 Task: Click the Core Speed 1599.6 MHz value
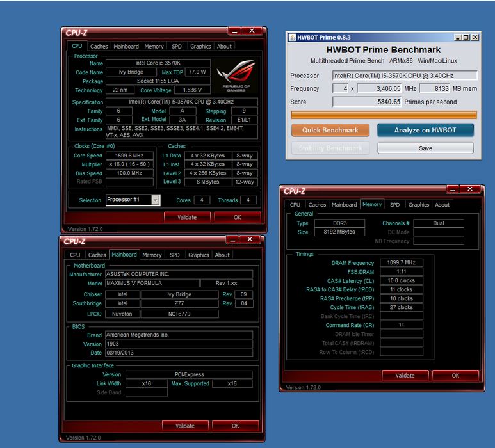tap(129, 156)
